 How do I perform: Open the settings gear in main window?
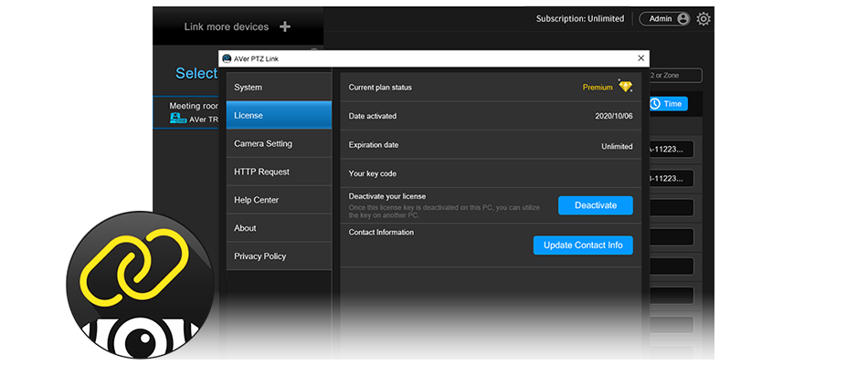point(703,19)
